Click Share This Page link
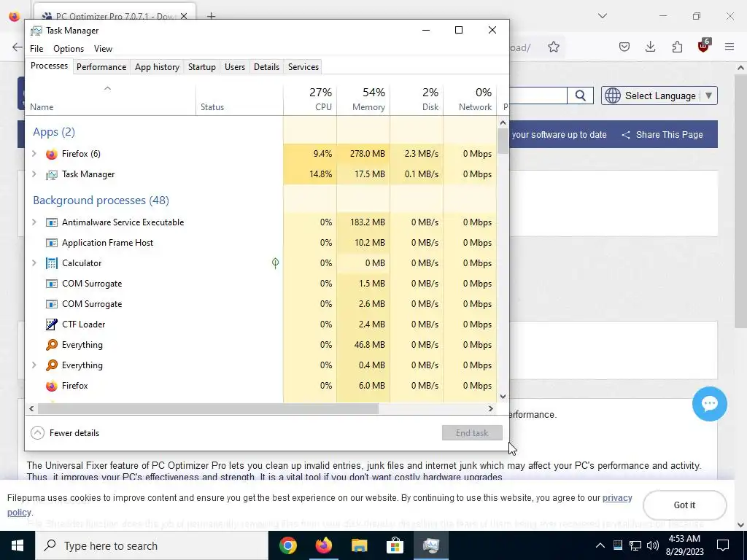Image resolution: width=747 pixels, height=560 pixels. [x=662, y=135]
